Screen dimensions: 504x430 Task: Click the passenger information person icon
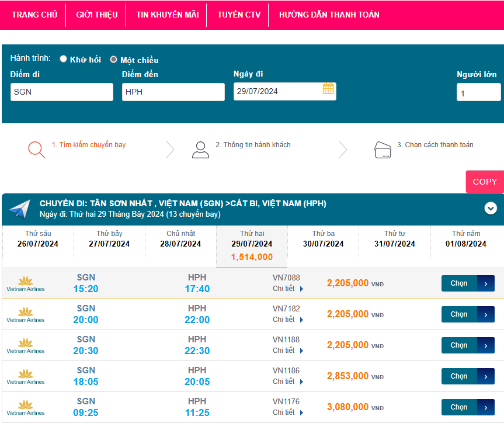pos(200,150)
